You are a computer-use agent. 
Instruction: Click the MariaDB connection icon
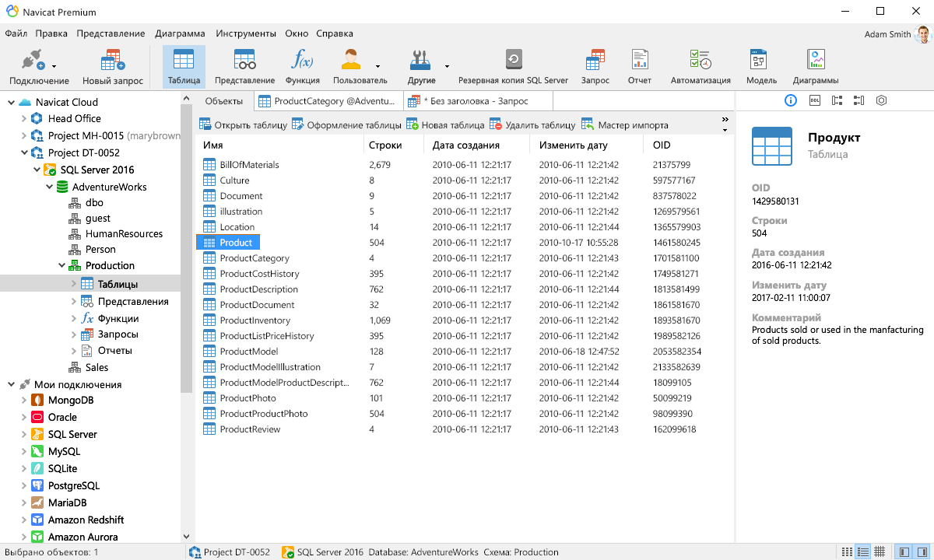click(37, 503)
